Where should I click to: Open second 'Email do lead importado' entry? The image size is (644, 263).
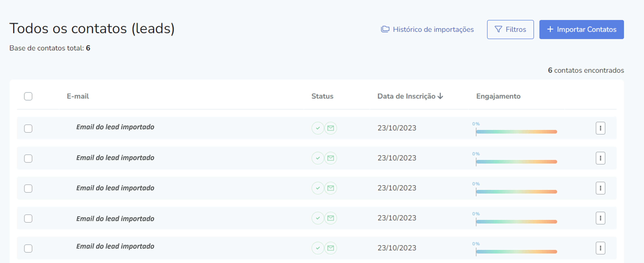point(115,158)
